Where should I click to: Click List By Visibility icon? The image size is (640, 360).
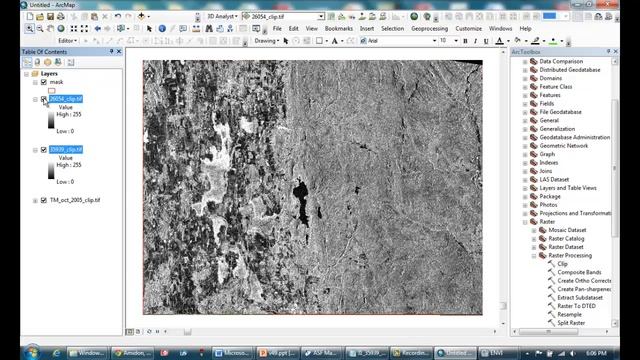pos(48,62)
